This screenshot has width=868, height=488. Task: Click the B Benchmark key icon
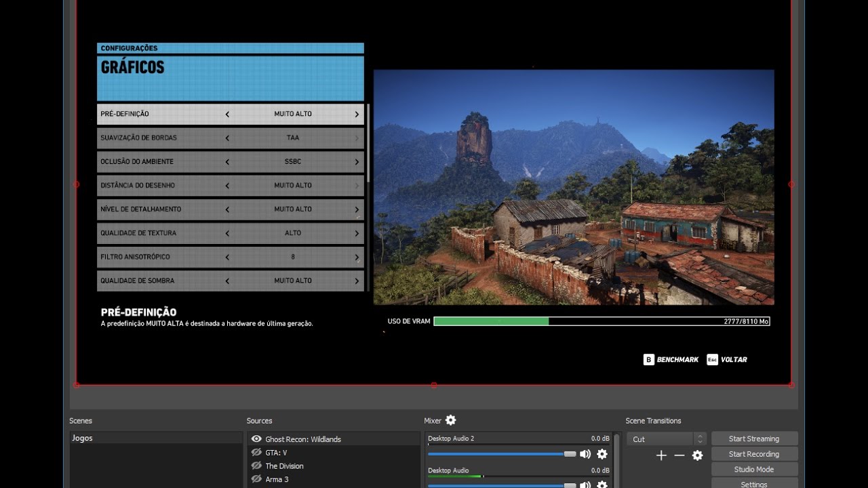coord(649,359)
